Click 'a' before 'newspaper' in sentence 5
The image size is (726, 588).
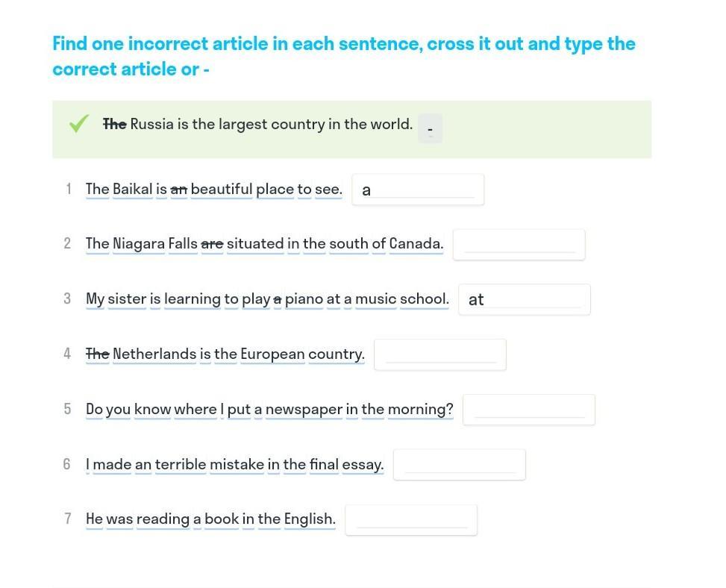coord(258,409)
